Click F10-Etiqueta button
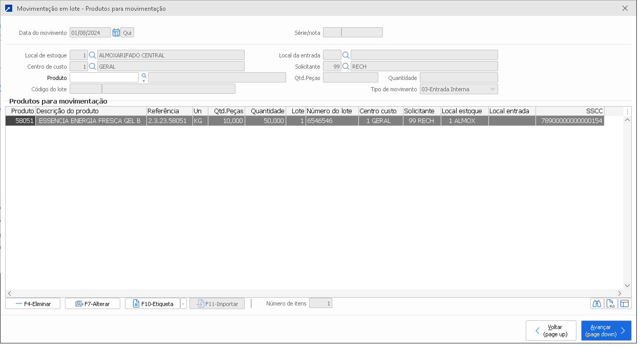Viewport: 644px width, 347px height. click(x=153, y=304)
